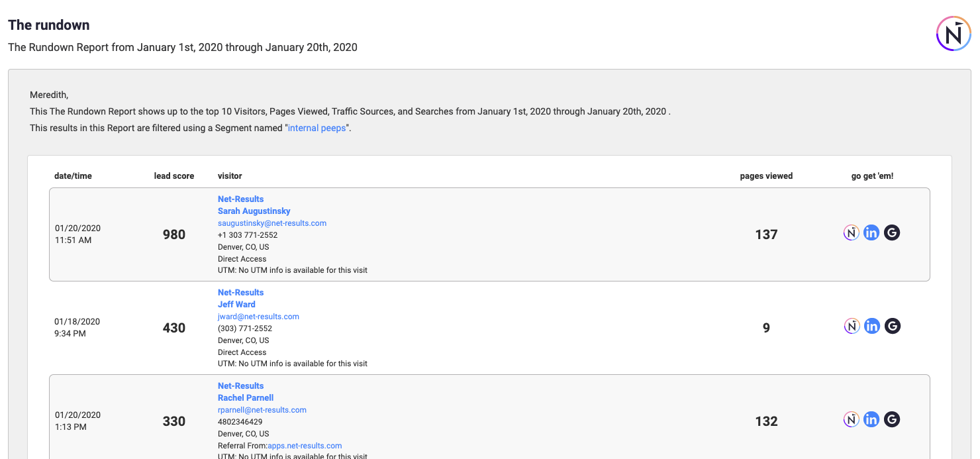980x459 pixels.
Task: Click Net-Results icon in Jeff Ward row
Action: pos(852,326)
